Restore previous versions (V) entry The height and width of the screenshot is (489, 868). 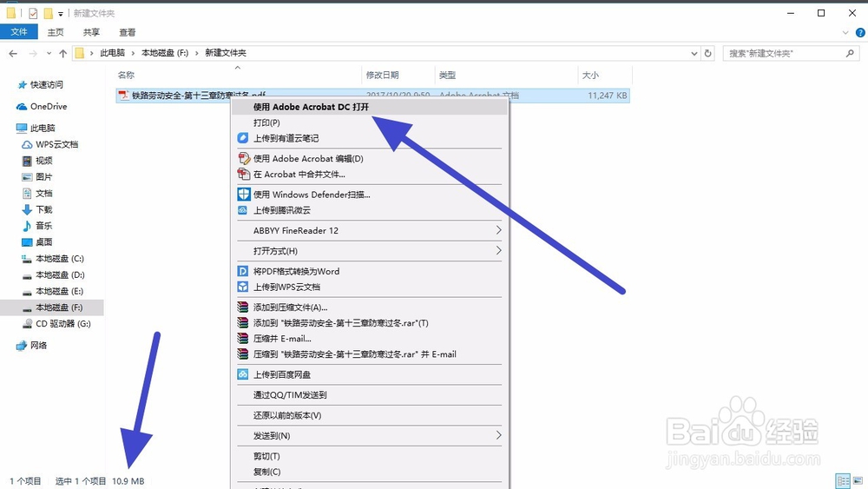[286, 415]
